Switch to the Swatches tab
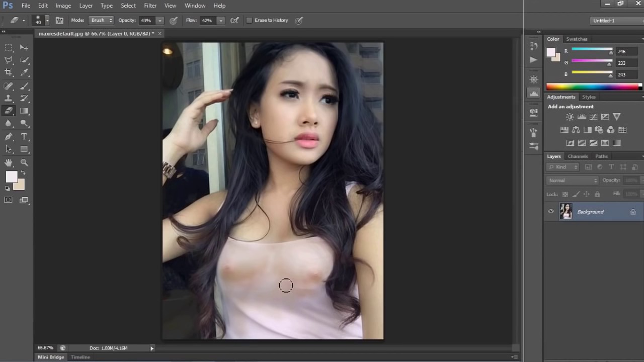Viewport: 644px width, 362px height. point(577,39)
